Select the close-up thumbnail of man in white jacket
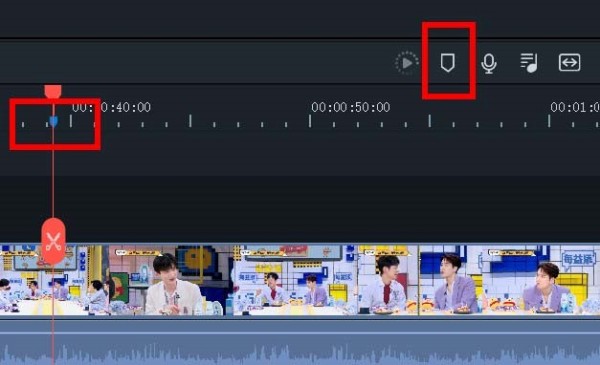 pyautogui.click(x=171, y=280)
